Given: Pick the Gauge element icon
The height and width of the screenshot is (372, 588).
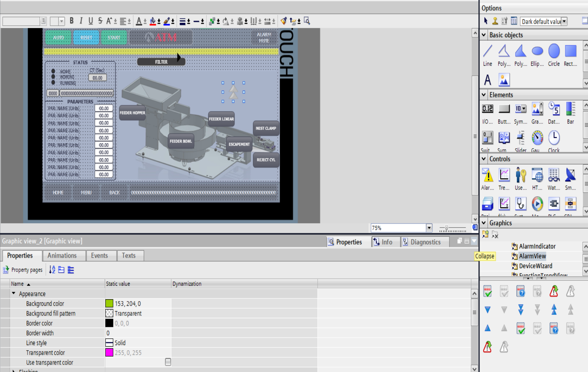Looking at the screenshot, I should pyautogui.click(x=537, y=138).
